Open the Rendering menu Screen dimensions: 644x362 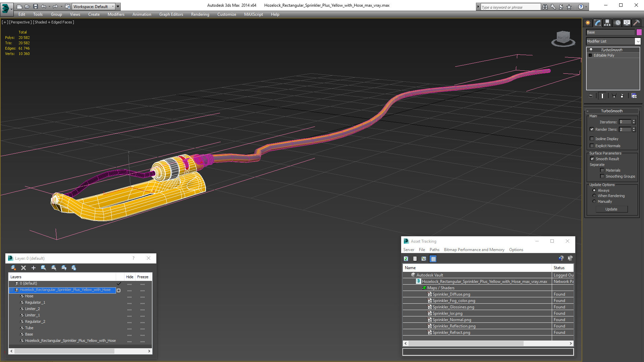pos(200,14)
